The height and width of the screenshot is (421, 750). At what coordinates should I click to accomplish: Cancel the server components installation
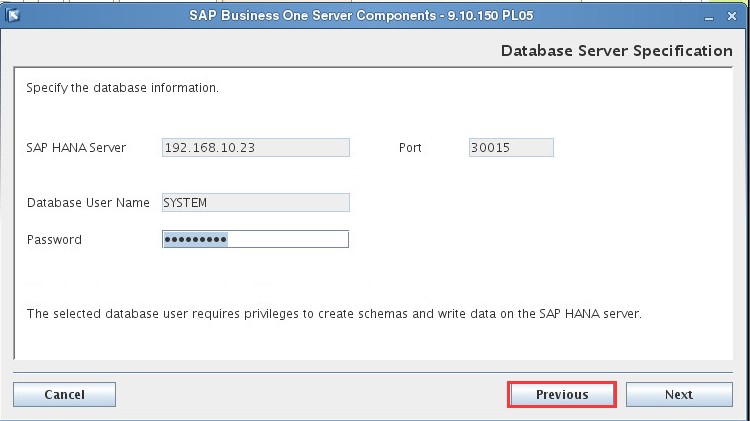[65, 395]
